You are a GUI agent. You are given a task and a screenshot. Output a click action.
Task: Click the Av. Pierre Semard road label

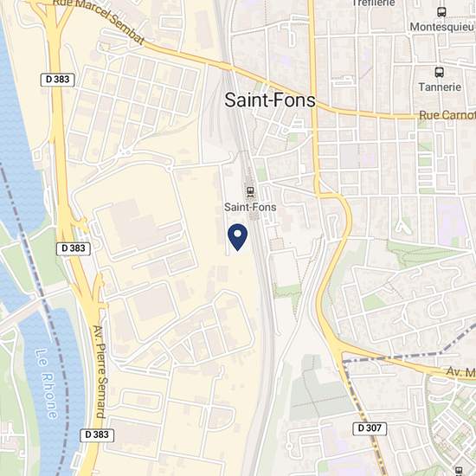point(100,371)
